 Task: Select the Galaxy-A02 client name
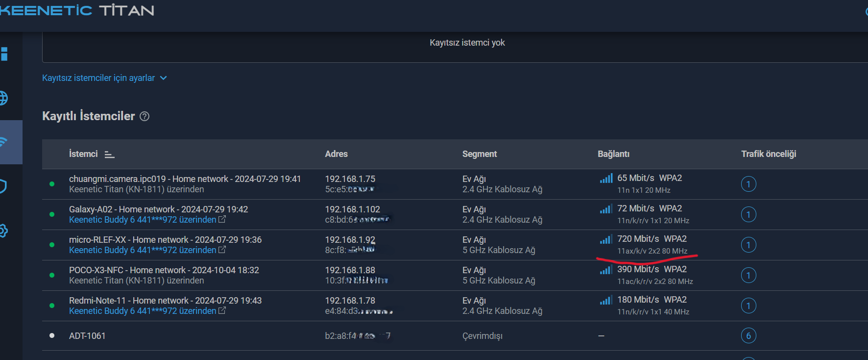pyautogui.click(x=158, y=209)
